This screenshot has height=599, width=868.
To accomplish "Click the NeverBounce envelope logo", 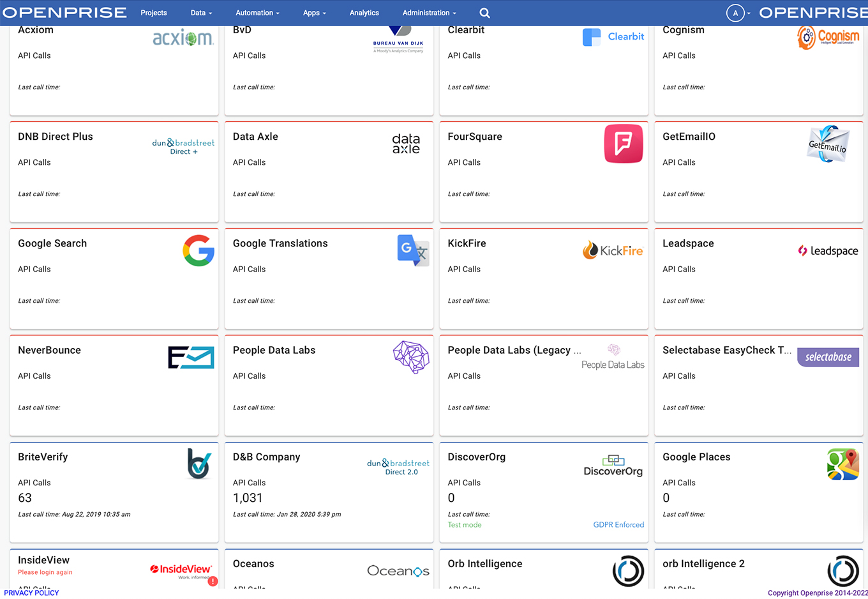I will [x=191, y=358].
